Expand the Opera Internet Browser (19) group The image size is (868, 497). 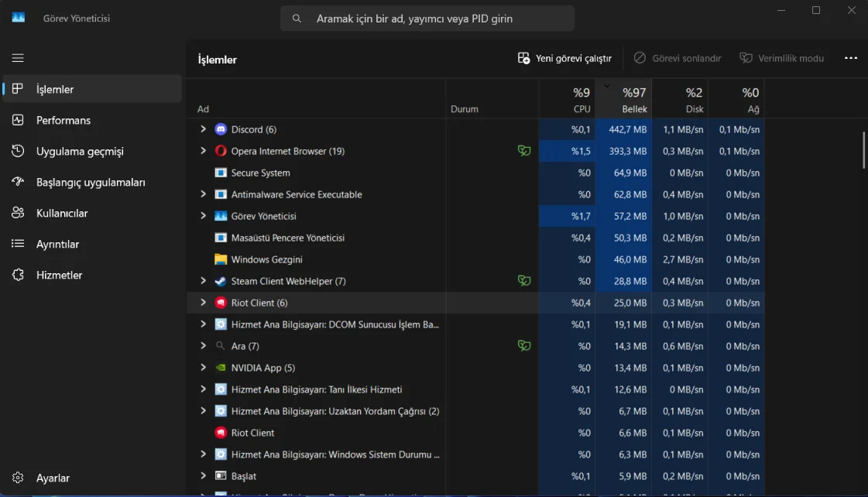pos(203,150)
